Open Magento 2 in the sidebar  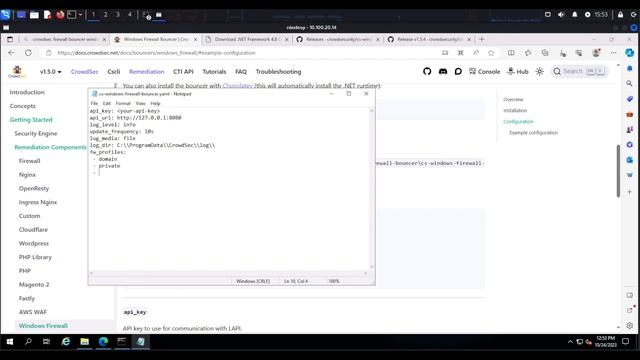[34, 284]
